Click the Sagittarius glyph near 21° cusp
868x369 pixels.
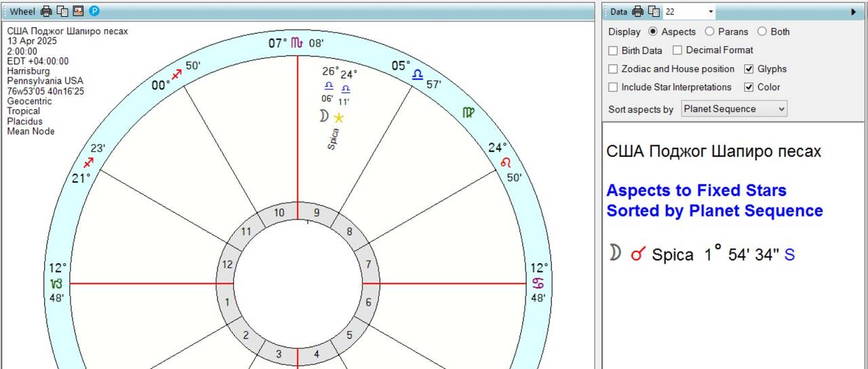point(88,163)
